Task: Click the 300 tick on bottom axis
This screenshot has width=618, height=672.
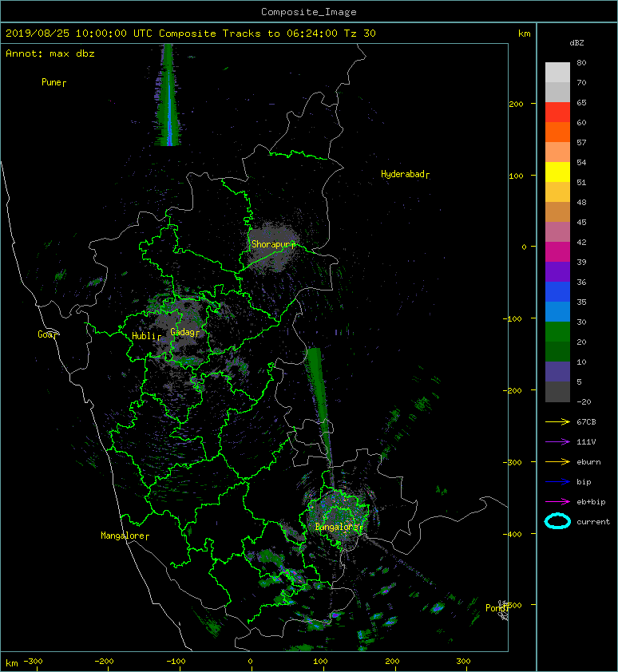Action: [464, 662]
